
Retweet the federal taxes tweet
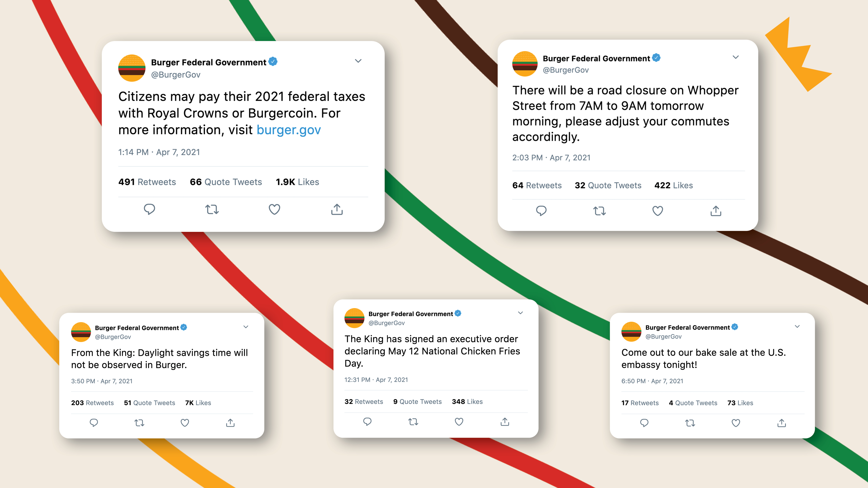212,210
